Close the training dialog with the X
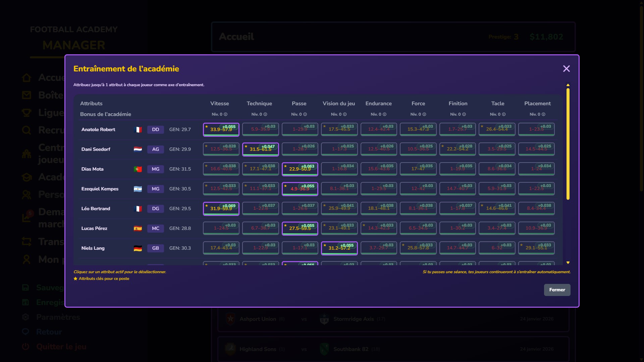This screenshot has width=644, height=362. coord(566,69)
